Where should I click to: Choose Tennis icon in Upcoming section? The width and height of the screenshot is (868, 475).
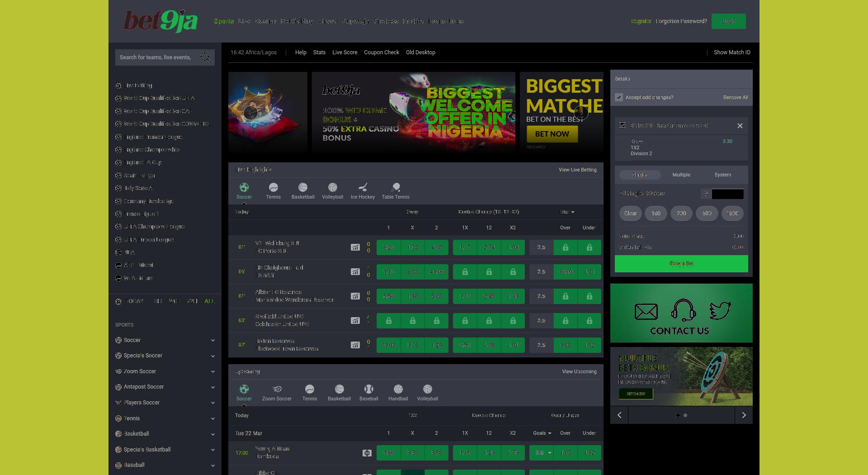click(x=310, y=389)
